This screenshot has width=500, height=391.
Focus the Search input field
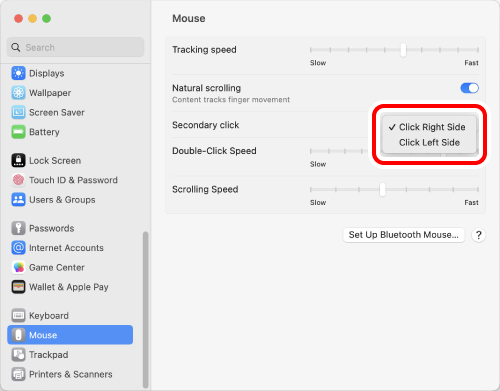(76, 47)
